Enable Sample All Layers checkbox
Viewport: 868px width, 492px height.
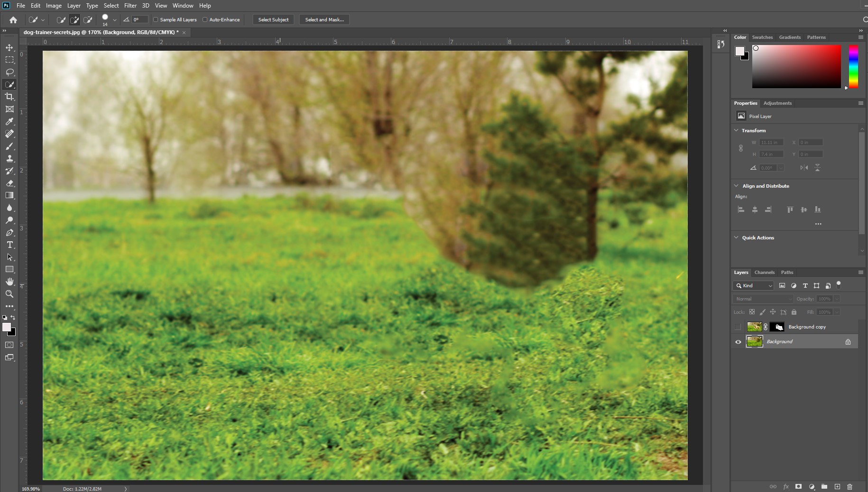[156, 20]
